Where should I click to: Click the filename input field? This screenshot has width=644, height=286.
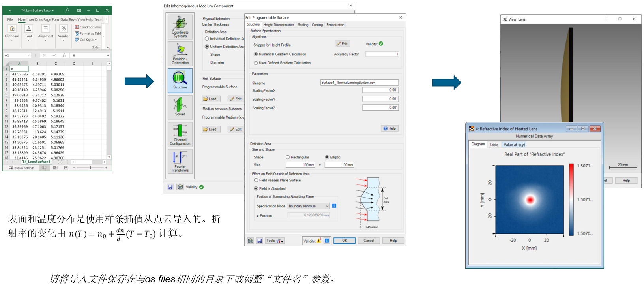tap(359, 83)
